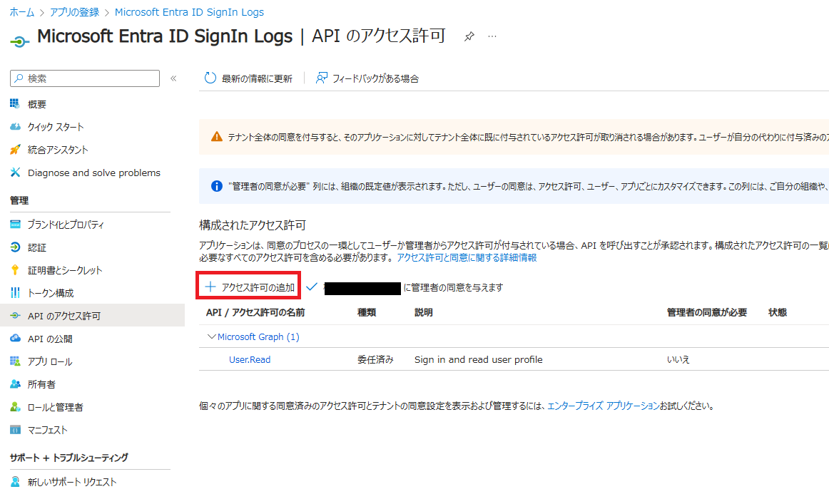
Task: Click API / アクセス許可の名前 column header
Action: click(255, 312)
